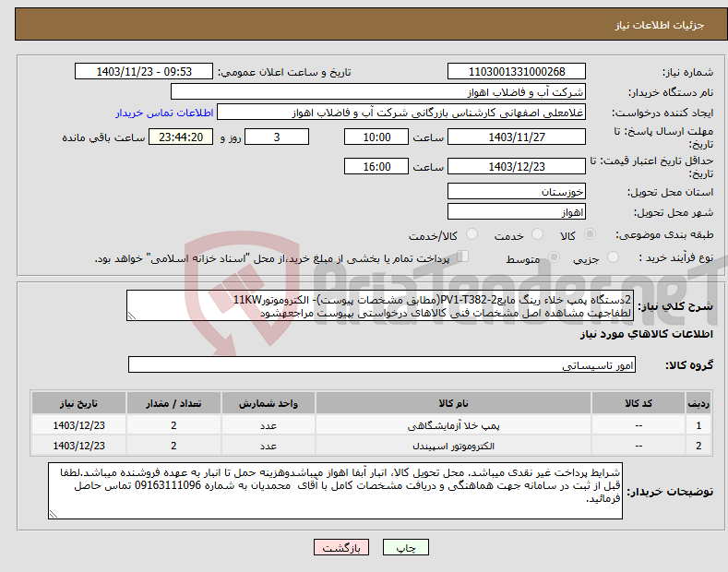Click the announcement date field 1403/11/23 - 09:53
This screenshot has height=572, width=728.
point(144,72)
